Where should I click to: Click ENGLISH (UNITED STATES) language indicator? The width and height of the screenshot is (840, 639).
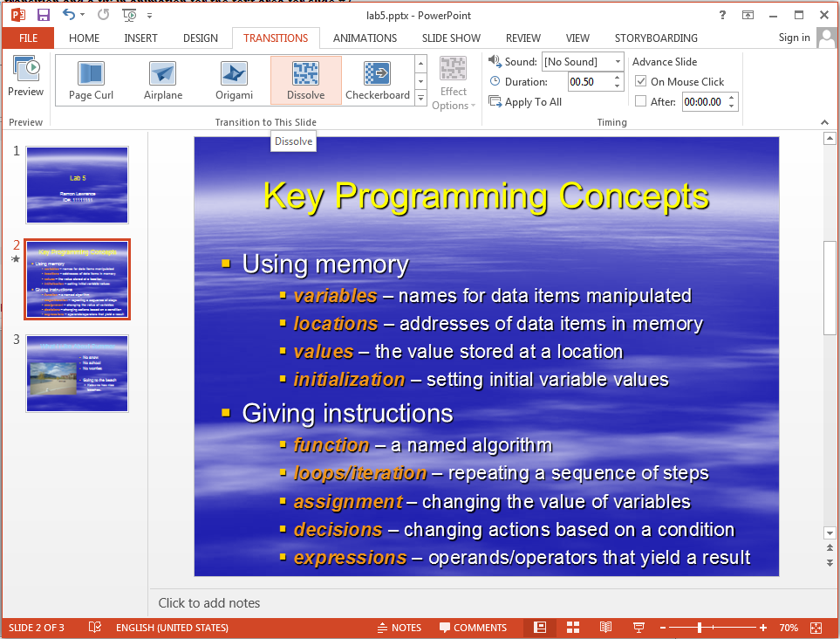tap(172, 628)
